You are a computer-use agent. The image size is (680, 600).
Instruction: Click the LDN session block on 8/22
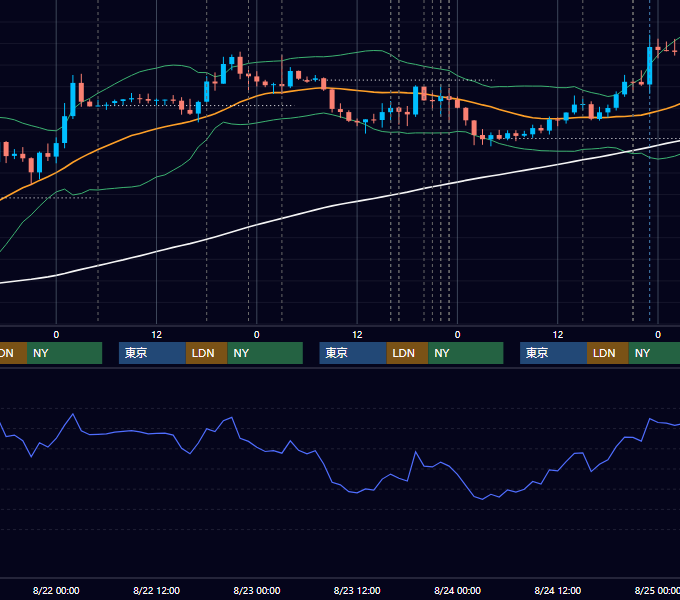(x=206, y=353)
